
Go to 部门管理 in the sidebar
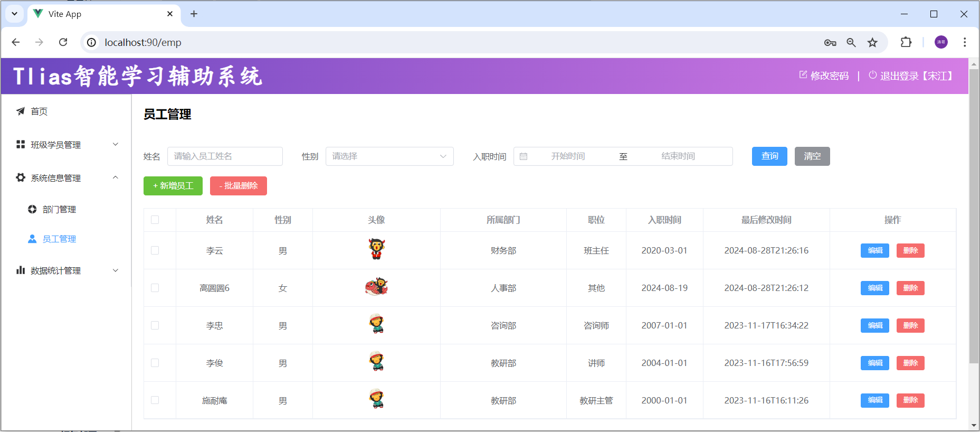(59, 210)
